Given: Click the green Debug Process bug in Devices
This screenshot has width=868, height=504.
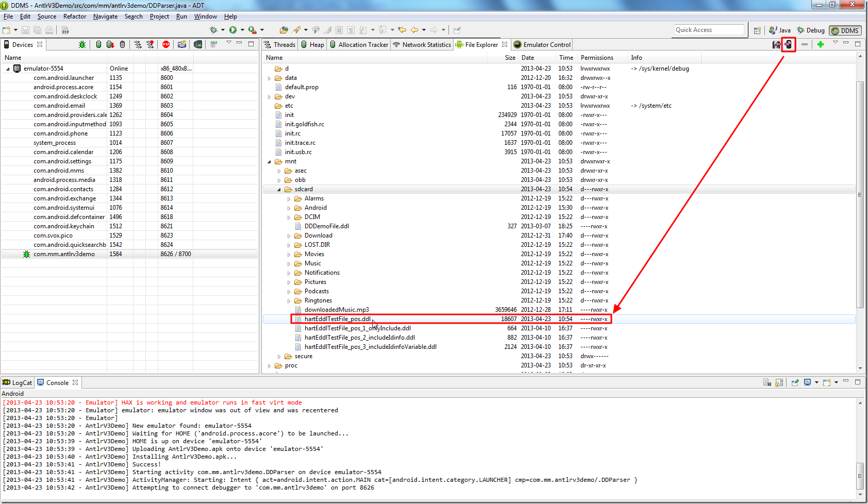Looking at the screenshot, I should (82, 45).
